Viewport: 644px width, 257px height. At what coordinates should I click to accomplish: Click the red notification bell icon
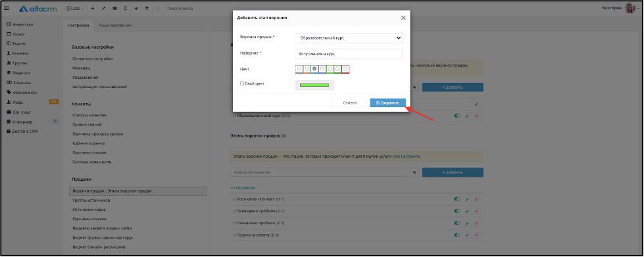click(158, 8)
